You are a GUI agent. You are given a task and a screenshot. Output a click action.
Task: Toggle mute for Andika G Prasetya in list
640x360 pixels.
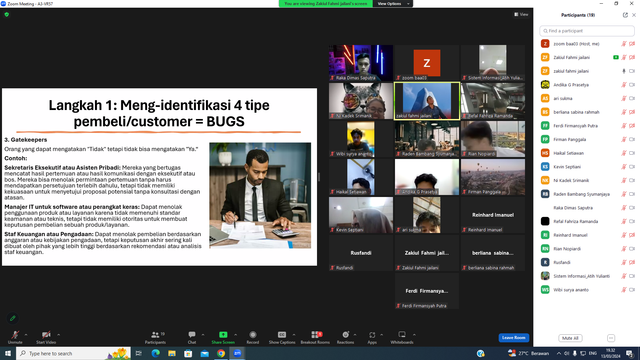(x=624, y=85)
